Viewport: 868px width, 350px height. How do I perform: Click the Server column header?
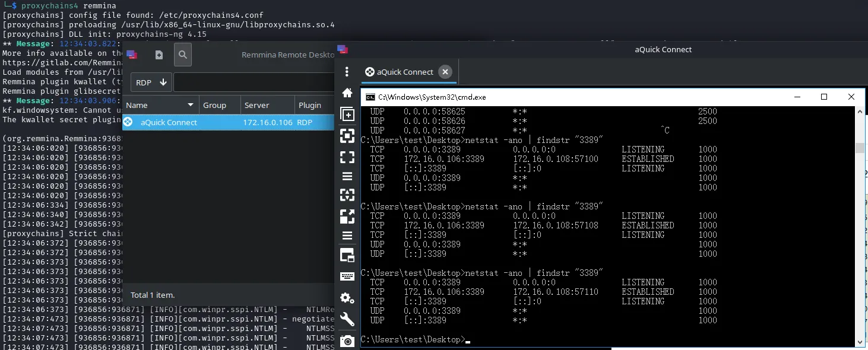pyautogui.click(x=256, y=105)
